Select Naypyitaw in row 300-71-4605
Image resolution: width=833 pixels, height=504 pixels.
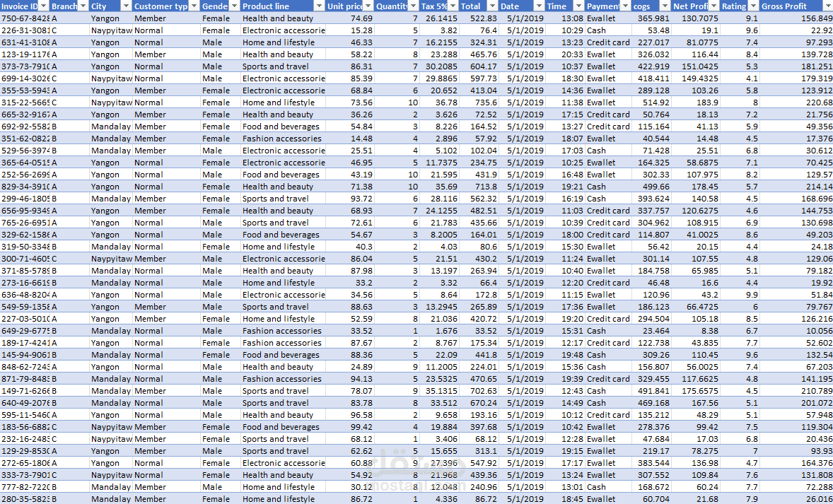tap(111, 259)
